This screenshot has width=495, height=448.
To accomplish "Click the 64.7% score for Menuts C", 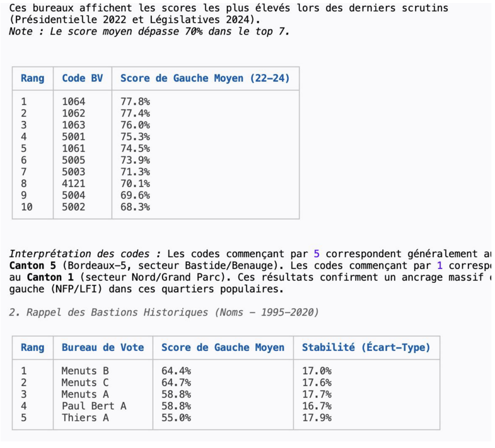I will click(176, 383).
